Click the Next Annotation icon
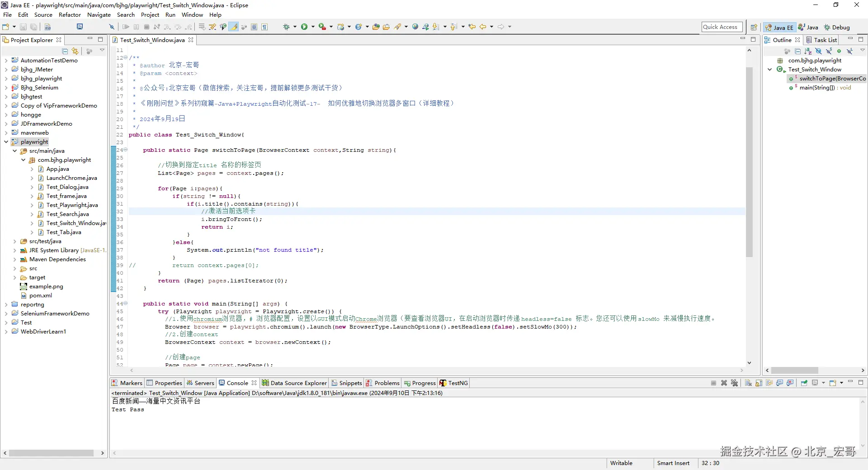This screenshot has width=868, height=470. 436,27
